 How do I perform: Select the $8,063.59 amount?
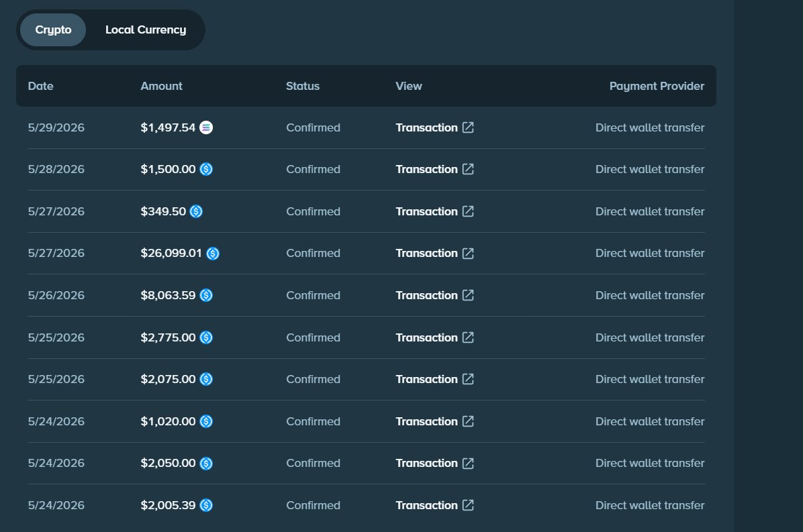(168, 295)
